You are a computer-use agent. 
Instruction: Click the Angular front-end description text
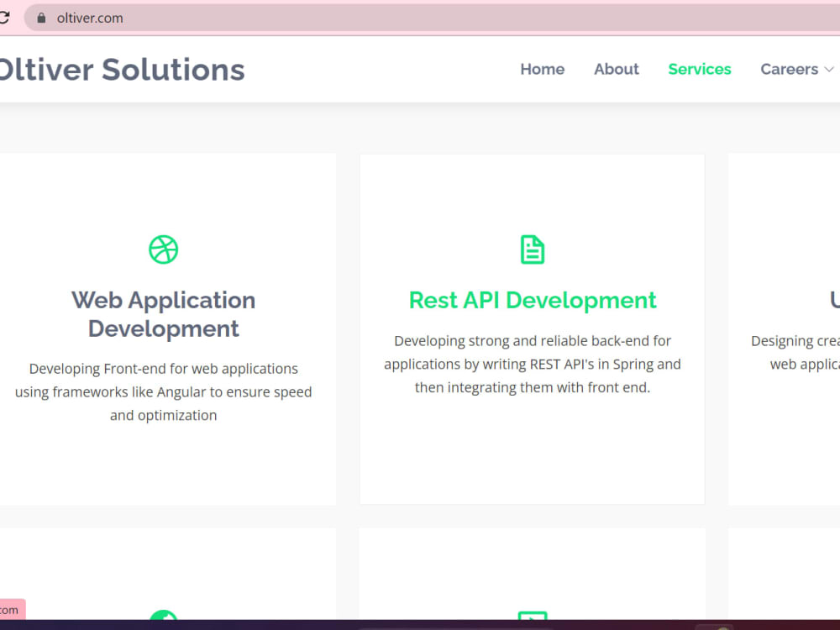tap(164, 391)
